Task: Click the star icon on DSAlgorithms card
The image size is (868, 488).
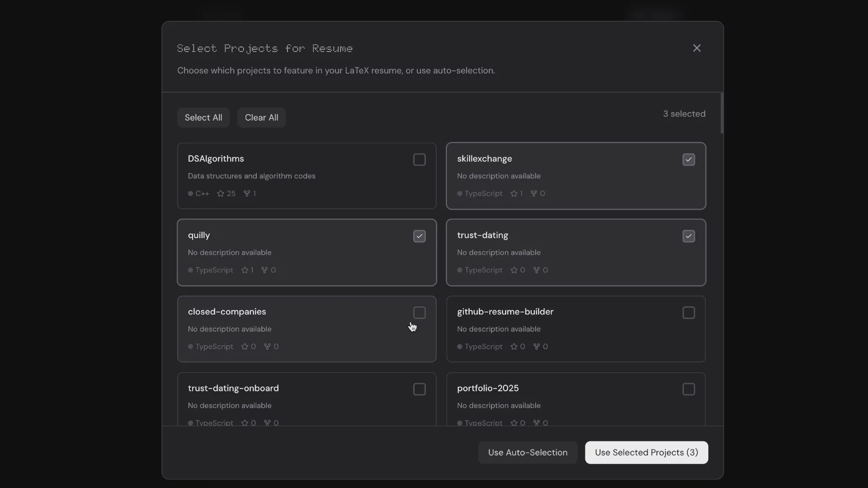Action: coord(220,193)
